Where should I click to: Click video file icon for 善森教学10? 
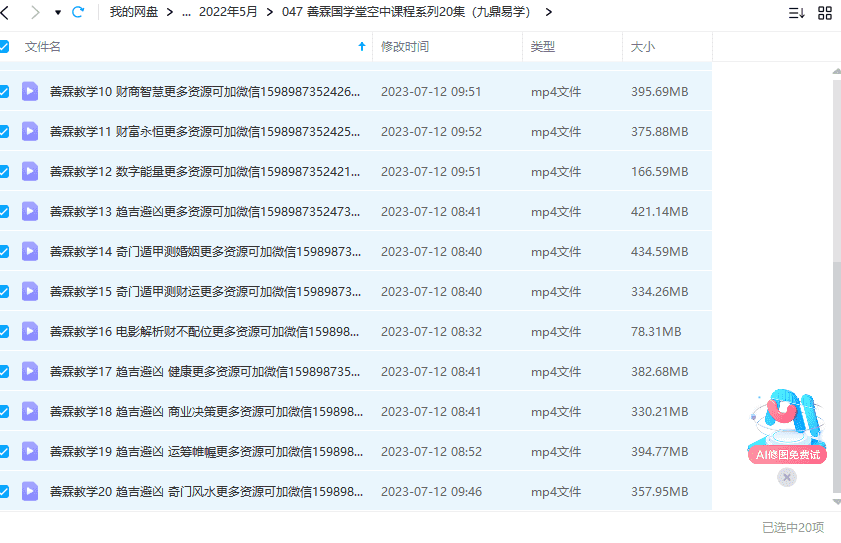(30, 91)
